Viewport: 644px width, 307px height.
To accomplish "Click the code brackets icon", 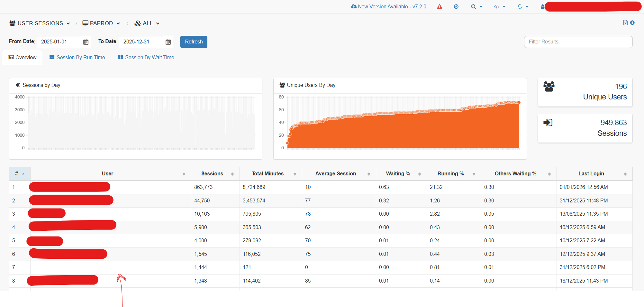I will pyautogui.click(x=497, y=6).
